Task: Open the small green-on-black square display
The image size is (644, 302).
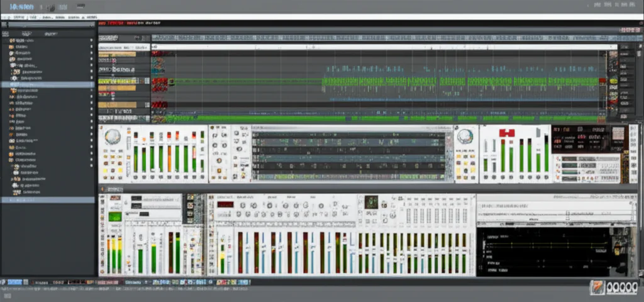Action: click(371, 202)
